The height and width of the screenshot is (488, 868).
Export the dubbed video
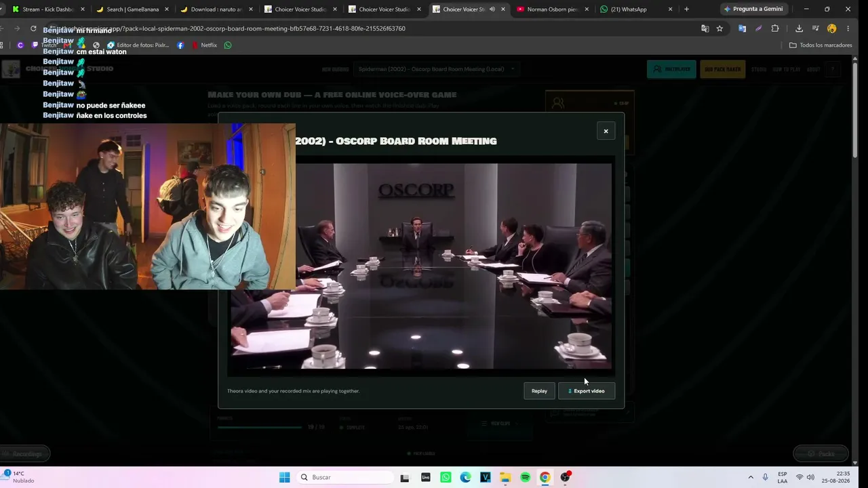click(x=587, y=391)
